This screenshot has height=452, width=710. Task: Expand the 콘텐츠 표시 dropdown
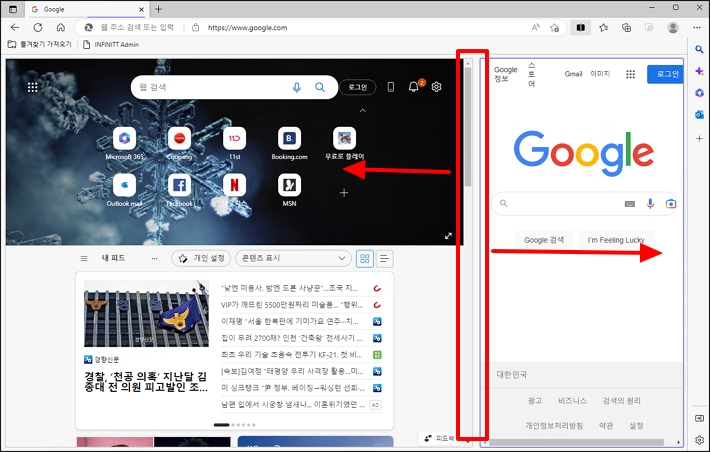pos(293,259)
